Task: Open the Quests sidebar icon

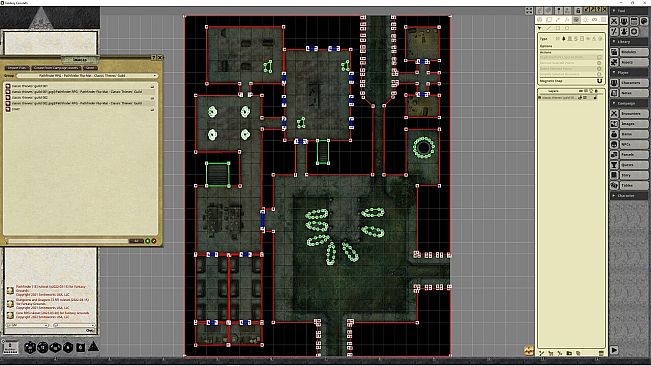Action: tap(614, 165)
